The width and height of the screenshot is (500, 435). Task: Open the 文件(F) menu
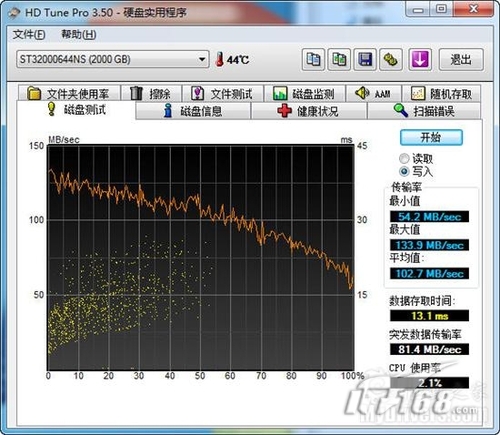[29, 34]
